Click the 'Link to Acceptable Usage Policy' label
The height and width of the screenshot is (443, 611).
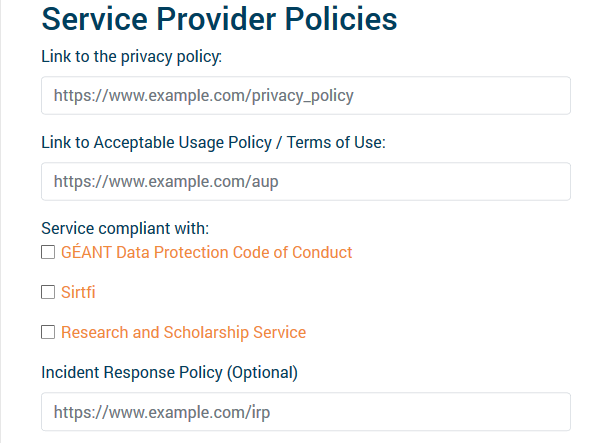click(x=160, y=143)
